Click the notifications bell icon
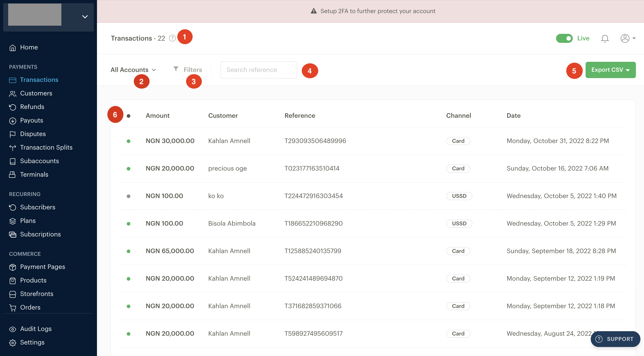Image resolution: width=644 pixels, height=356 pixels. tap(605, 38)
